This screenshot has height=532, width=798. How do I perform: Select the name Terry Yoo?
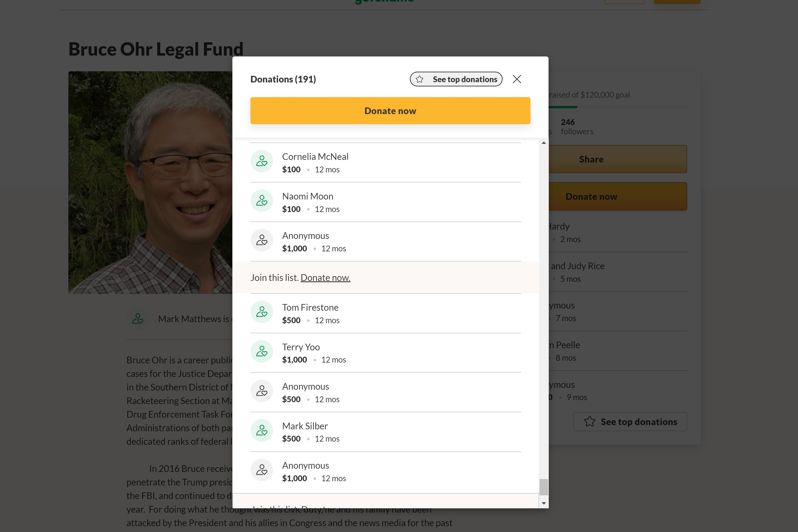coord(301,347)
